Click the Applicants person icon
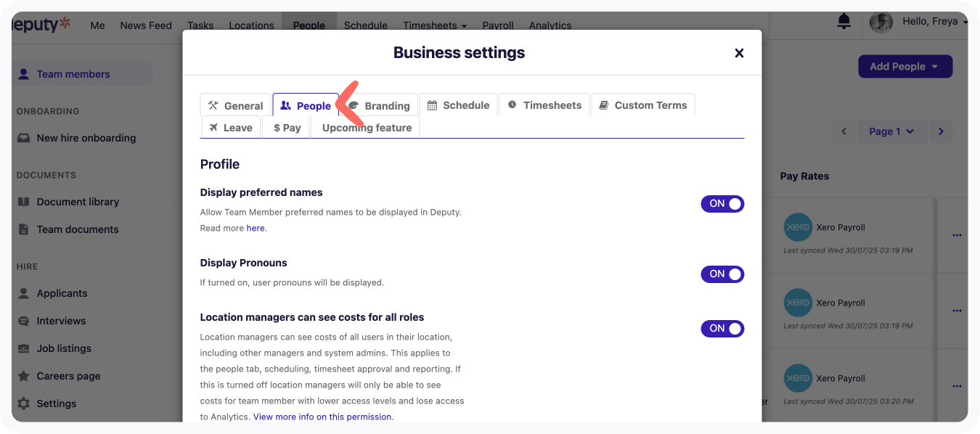Viewport: 980px width, 434px height. click(24, 293)
